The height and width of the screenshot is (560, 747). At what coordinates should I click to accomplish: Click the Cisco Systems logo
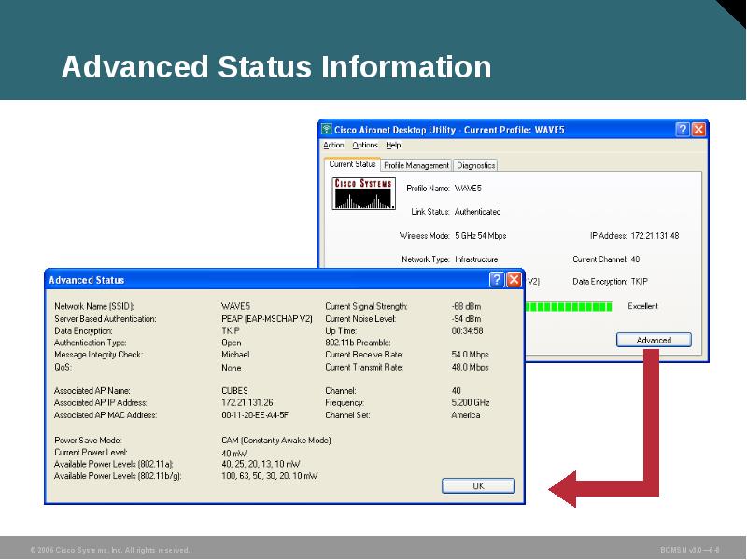click(362, 194)
